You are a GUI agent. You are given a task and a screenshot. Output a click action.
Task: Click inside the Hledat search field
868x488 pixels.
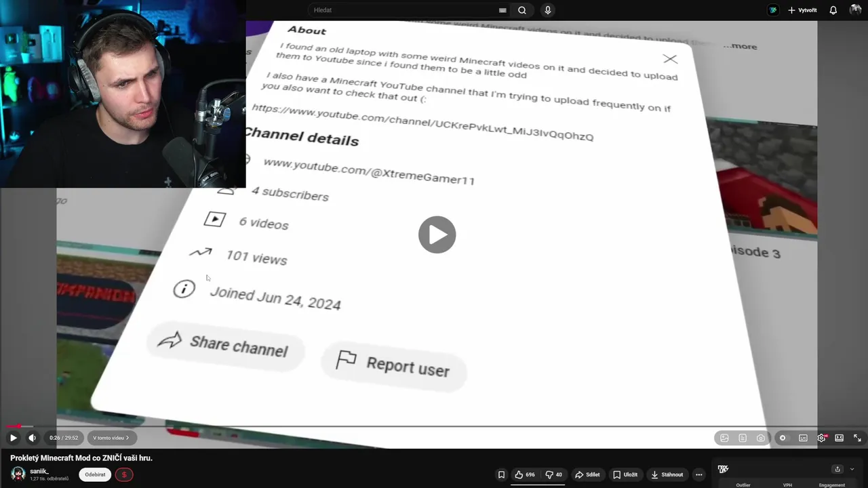coord(403,10)
